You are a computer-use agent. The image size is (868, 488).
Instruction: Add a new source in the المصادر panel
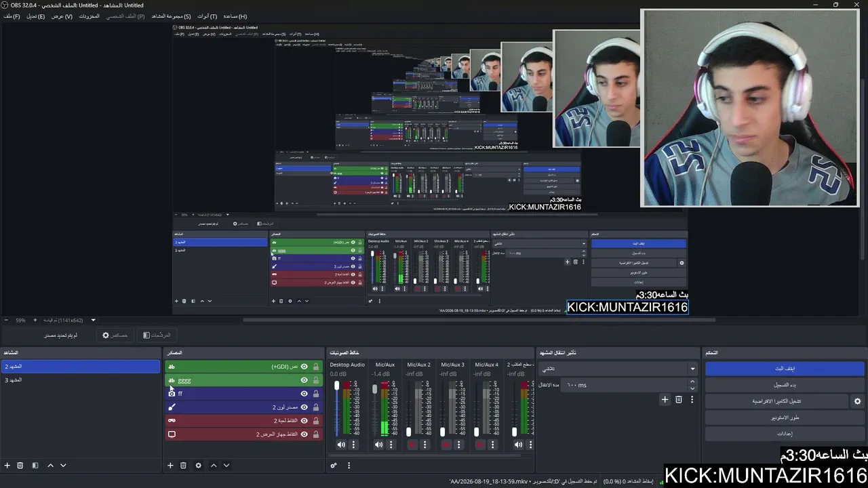pyautogui.click(x=170, y=466)
